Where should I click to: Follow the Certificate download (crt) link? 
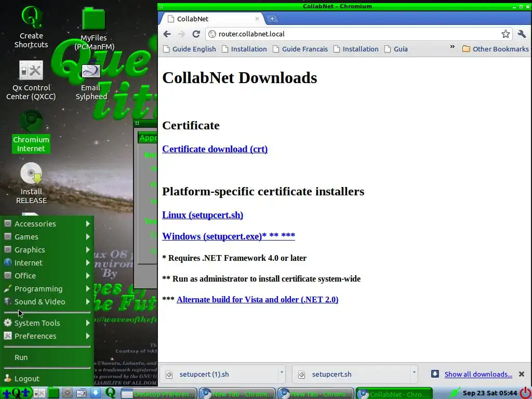pyautogui.click(x=215, y=149)
